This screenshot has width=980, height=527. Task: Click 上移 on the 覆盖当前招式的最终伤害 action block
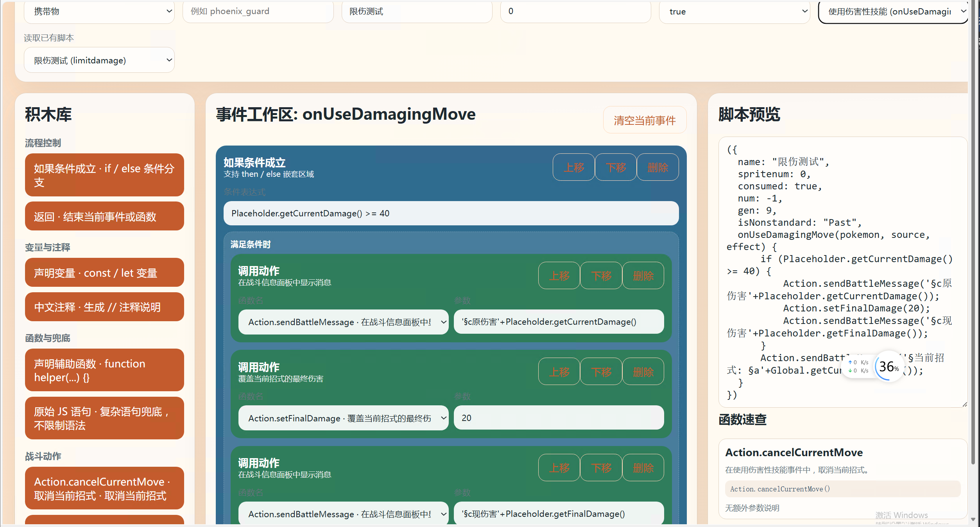point(559,372)
